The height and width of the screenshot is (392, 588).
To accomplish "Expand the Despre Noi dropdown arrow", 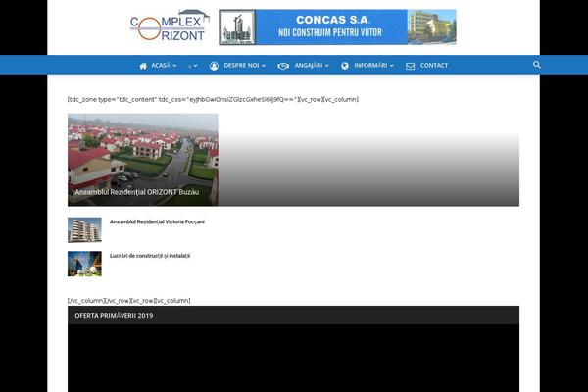I will point(264,66).
